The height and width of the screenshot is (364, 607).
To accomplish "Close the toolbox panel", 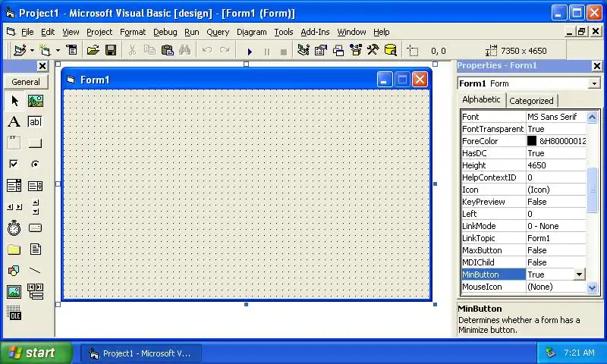I will (x=42, y=66).
